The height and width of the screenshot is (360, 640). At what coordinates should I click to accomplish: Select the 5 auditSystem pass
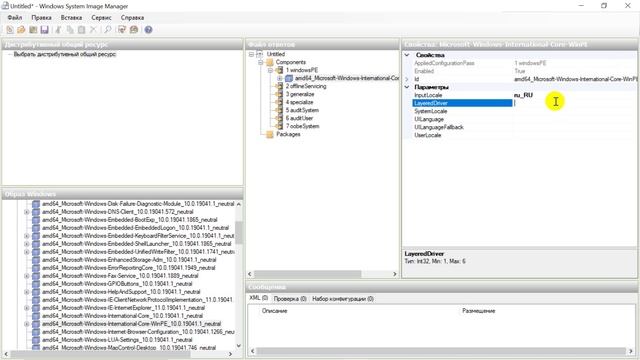pos(302,110)
